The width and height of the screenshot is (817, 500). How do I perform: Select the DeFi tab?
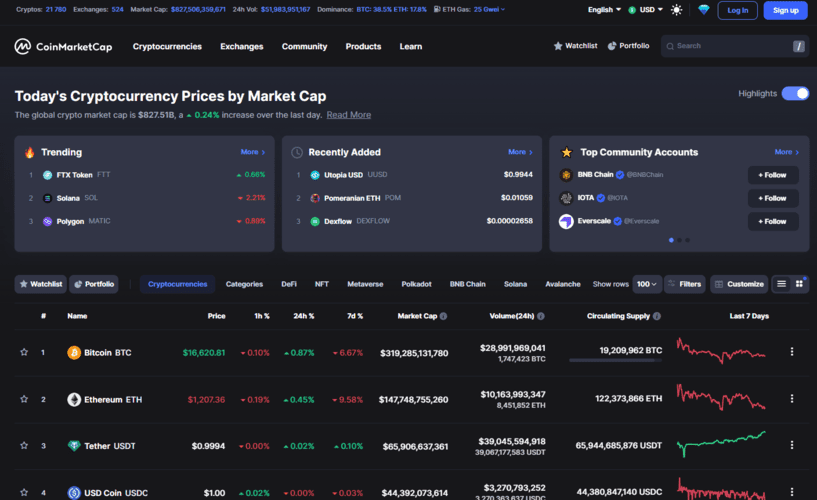pyautogui.click(x=289, y=284)
